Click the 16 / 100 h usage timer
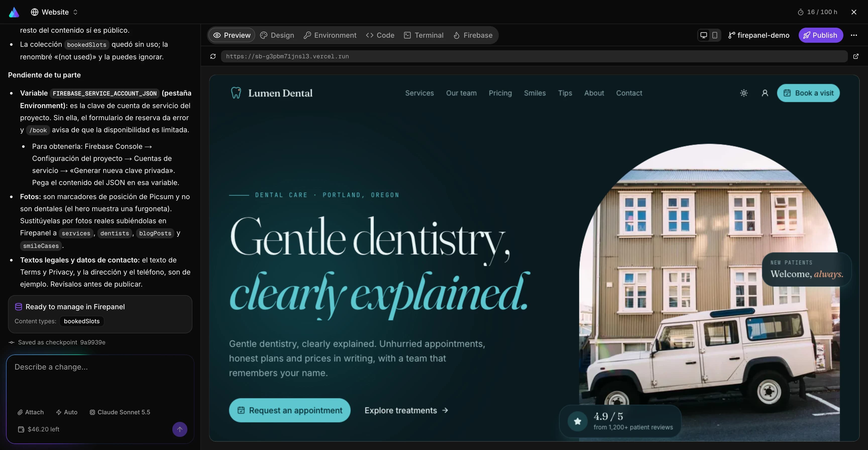The width and height of the screenshot is (868, 450). (818, 12)
